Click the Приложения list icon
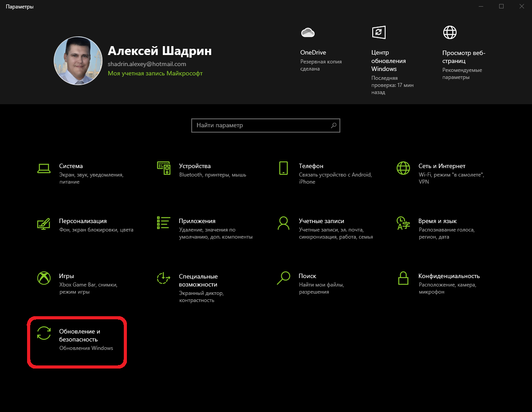Viewport: 532px width, 412px height. [164, 223]
